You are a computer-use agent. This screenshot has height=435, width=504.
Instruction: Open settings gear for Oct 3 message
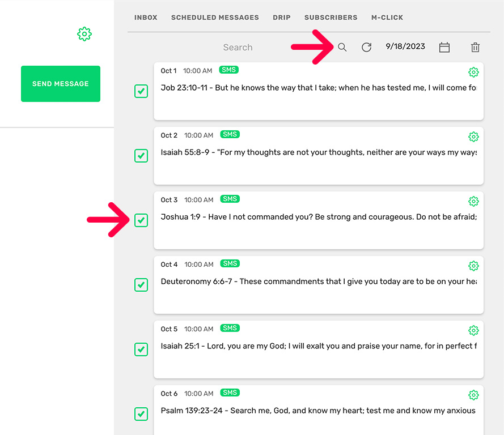tap(473, 201)
